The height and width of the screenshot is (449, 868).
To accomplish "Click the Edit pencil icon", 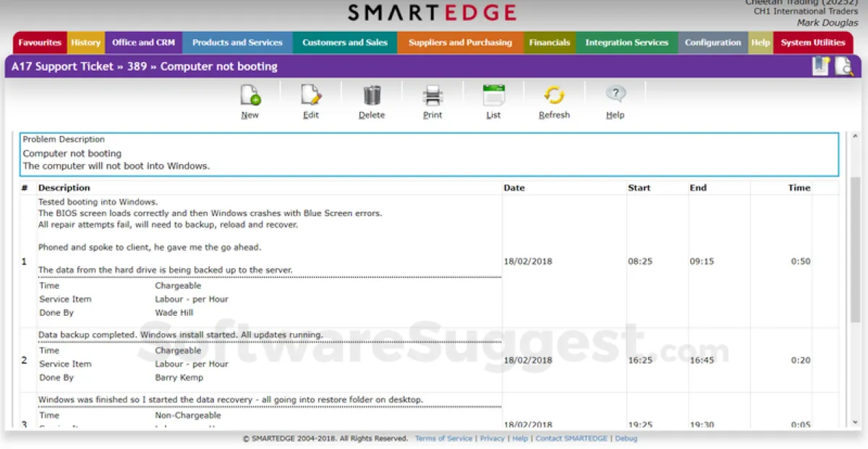I will (x=311, y=95).
